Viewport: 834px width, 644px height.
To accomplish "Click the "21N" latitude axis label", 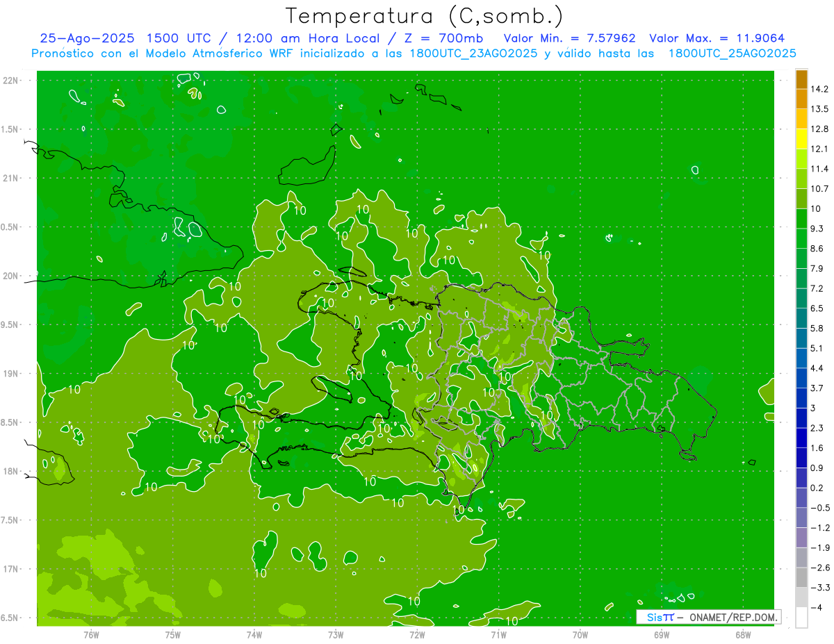I will 10,178.
